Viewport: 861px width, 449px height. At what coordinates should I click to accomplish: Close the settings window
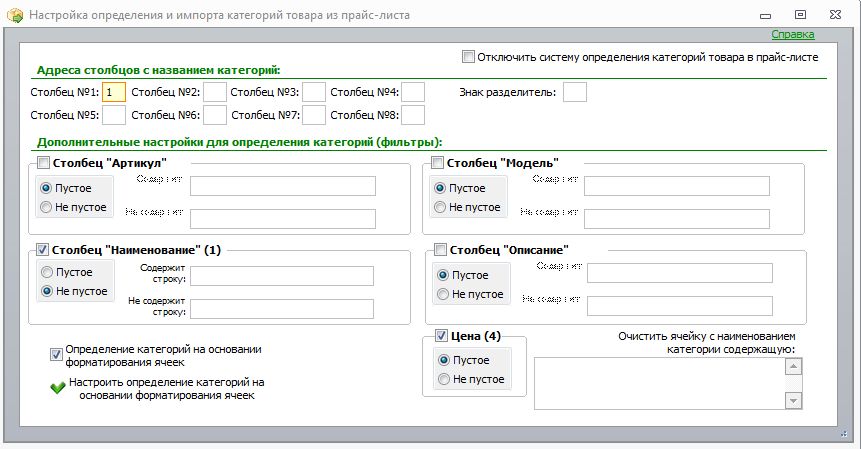[835, 15]
